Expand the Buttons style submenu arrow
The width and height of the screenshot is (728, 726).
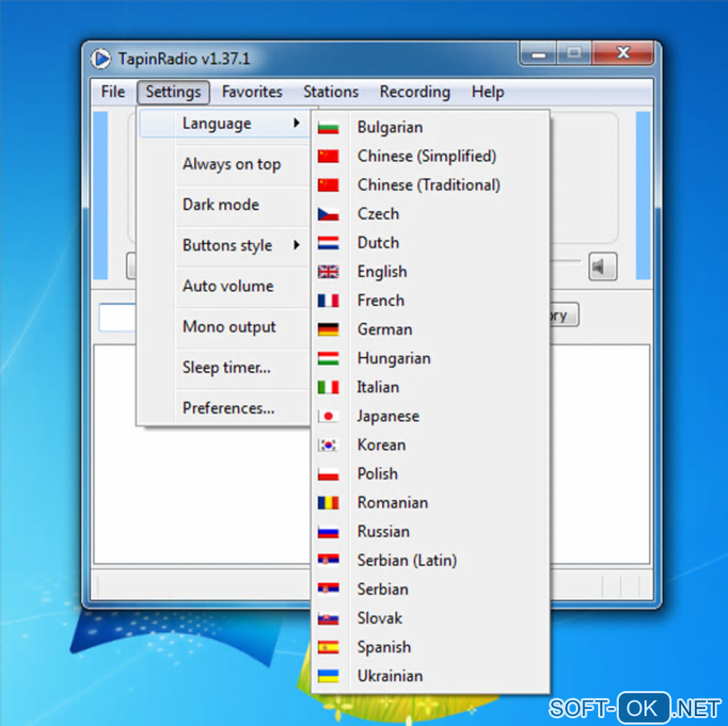click(297, 245)
